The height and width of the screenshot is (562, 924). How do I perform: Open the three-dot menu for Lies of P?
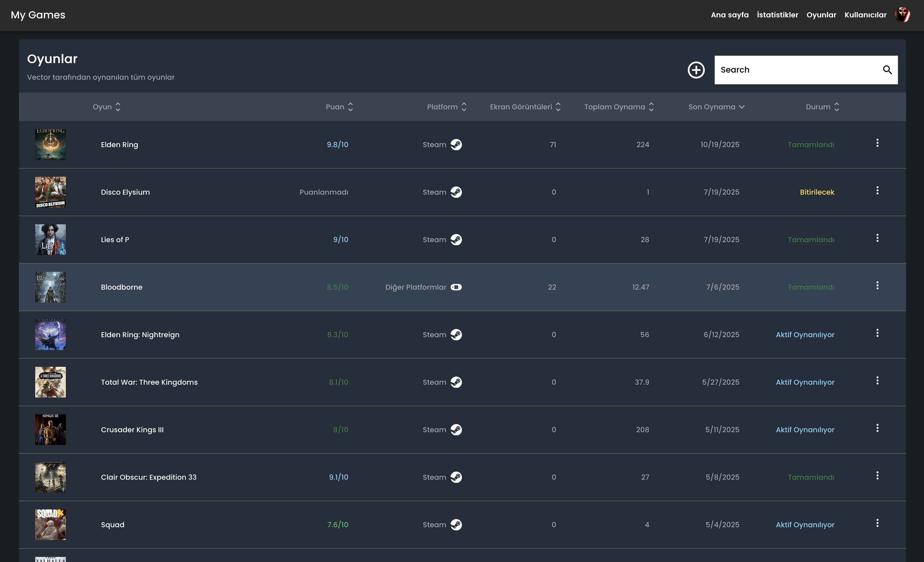coord(877,238)
